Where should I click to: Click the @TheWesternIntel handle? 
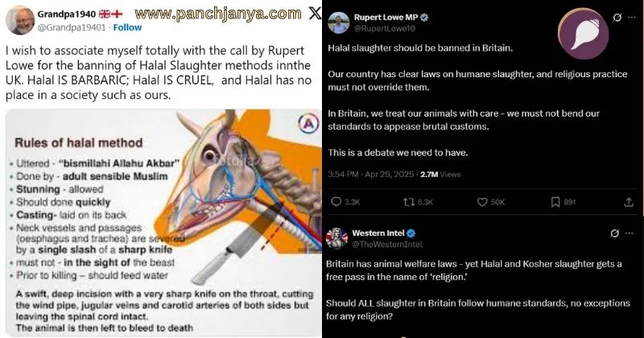[387, 245]
